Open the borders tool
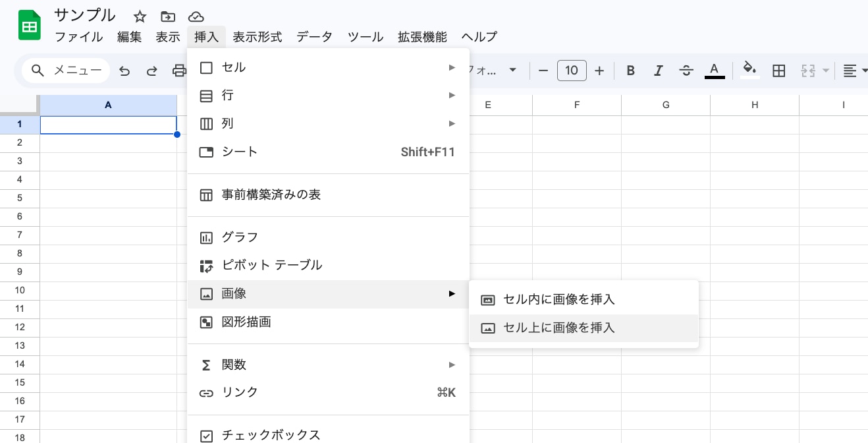This screenshot has height=443, width=868. coord(778,71)
